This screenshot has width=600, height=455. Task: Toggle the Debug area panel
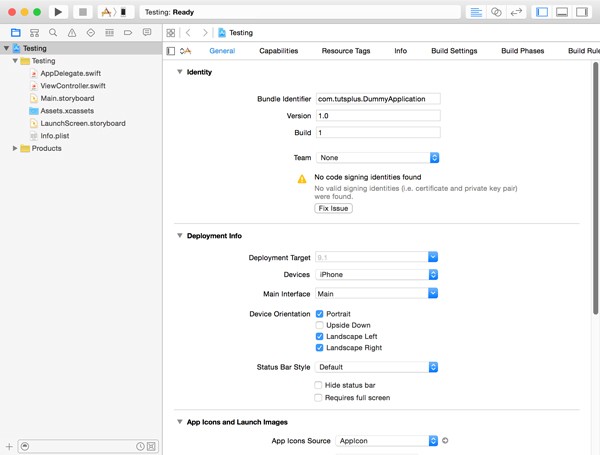562,12
